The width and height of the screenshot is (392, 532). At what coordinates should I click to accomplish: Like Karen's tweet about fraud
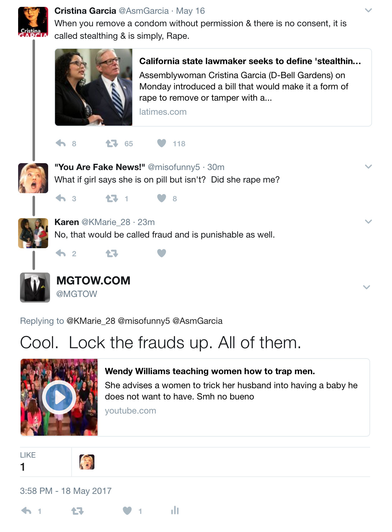tap(162, 253)
